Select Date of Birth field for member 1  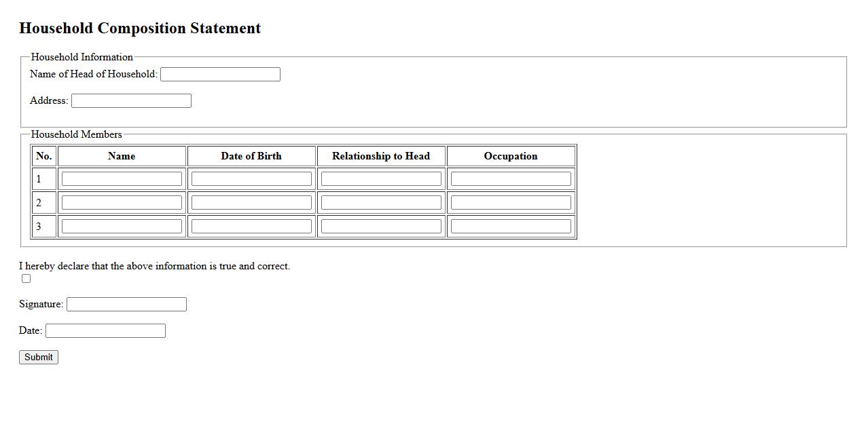251,179
